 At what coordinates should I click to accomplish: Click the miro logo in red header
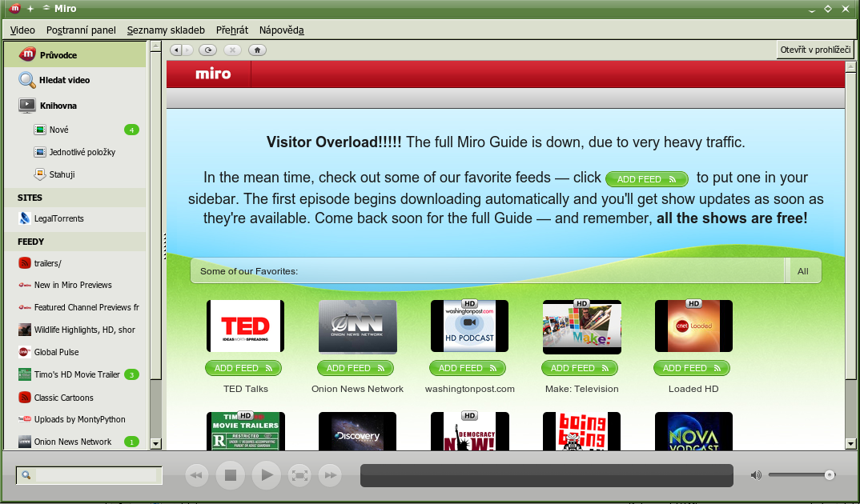[x=213, y=74]
